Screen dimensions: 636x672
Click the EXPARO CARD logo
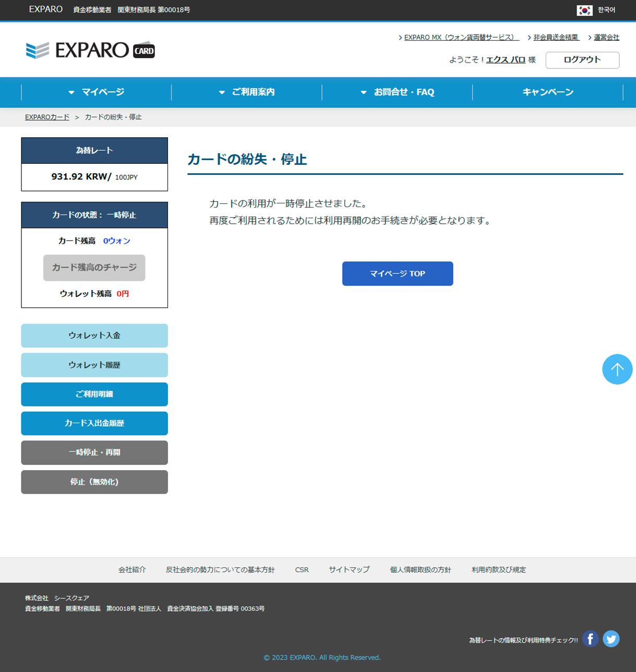click(x=90, y=50)
